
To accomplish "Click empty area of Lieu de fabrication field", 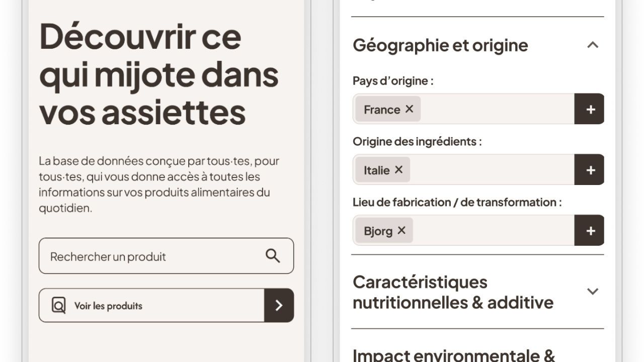I will click(x=492, y=231).
